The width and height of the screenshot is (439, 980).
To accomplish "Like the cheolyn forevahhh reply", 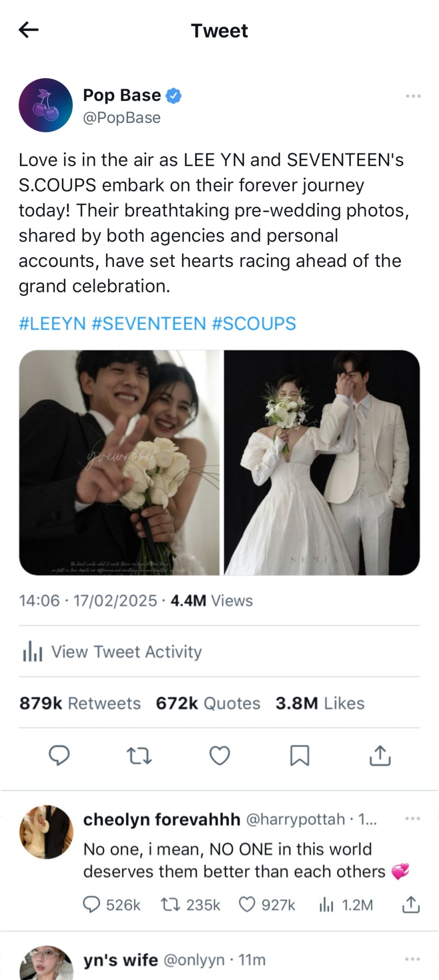I will click(x=247, y=905).
